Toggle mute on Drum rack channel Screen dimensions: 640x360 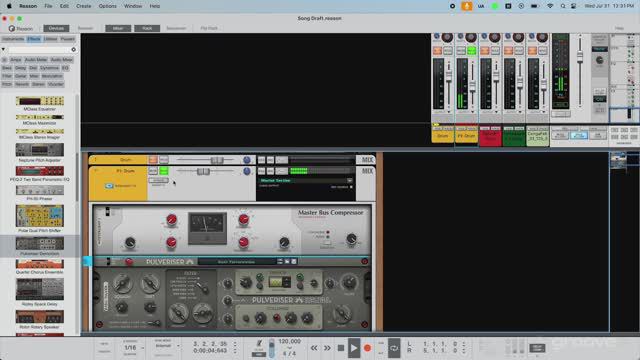pos(153,160)
